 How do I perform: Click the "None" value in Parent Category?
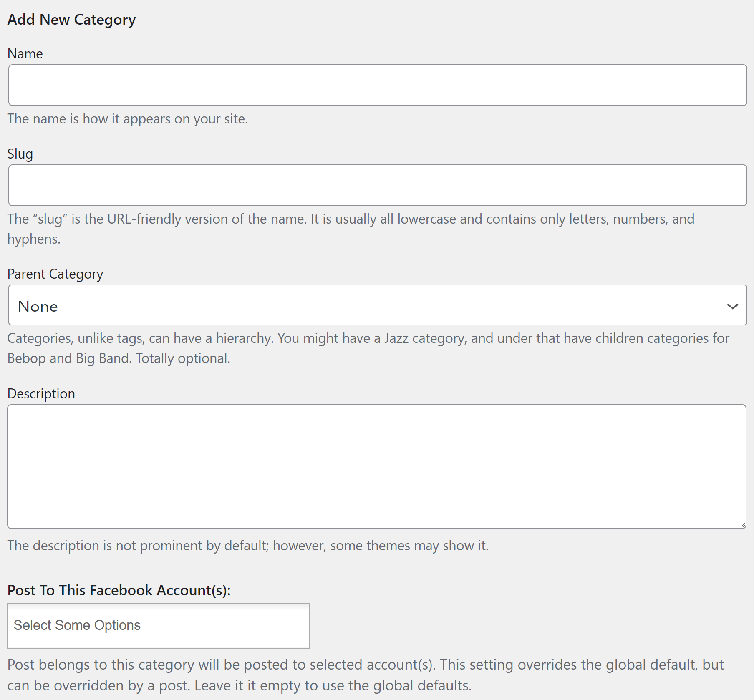[x=38, y=307]
